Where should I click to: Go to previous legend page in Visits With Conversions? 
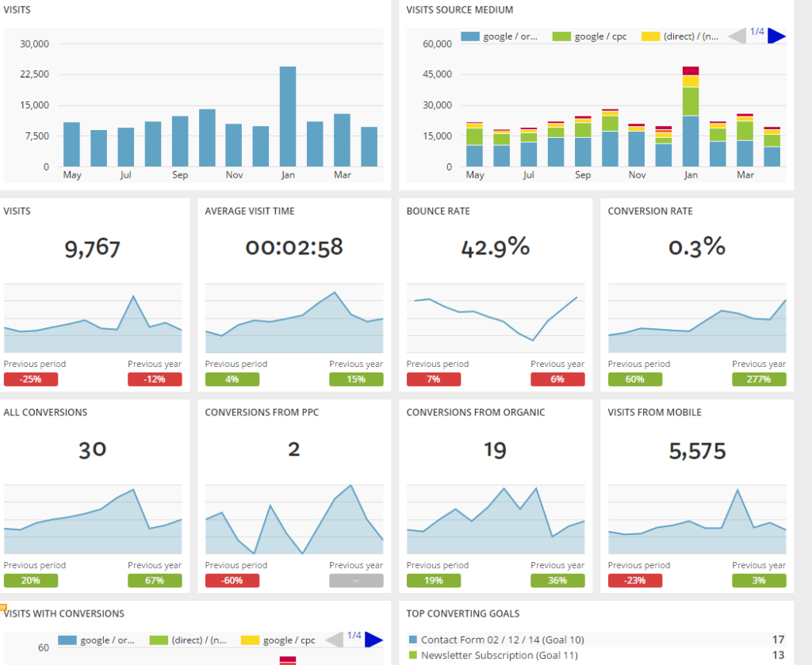coord(335,640)
